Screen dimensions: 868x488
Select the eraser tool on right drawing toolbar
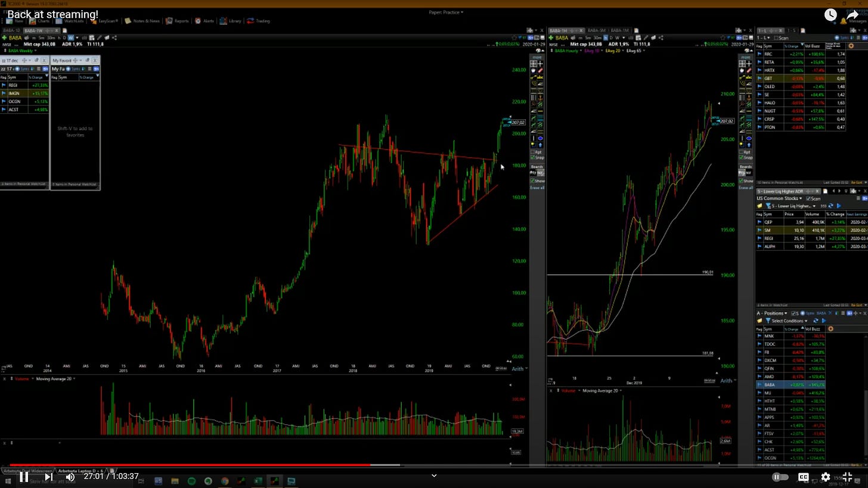[749, 70]
